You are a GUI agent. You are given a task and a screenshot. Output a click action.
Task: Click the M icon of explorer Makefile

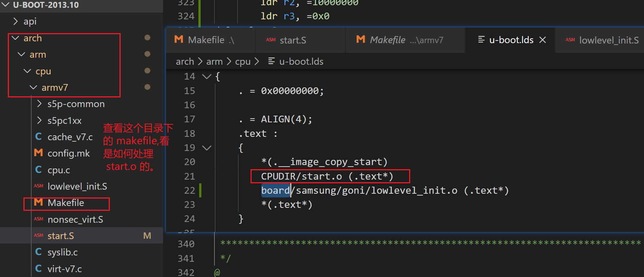[38, 202]
